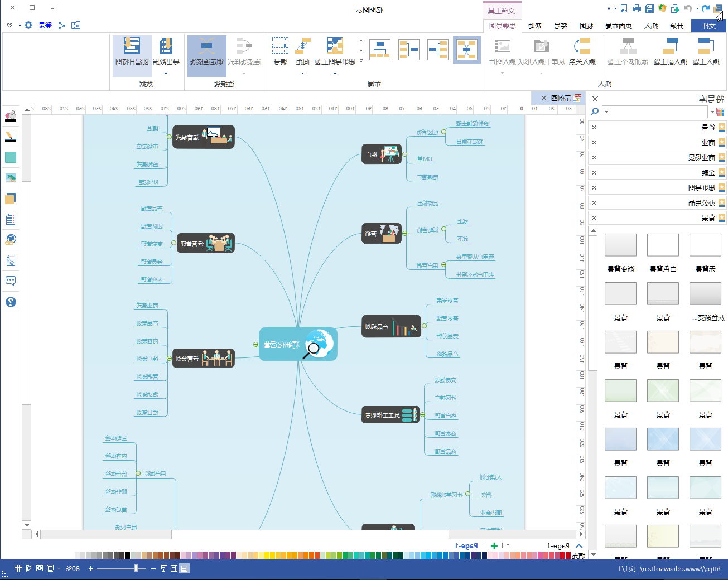The height and width of the screenshot is (580, 728).
Task: Open the Page properties sidebar icon
Action: pos(11,219)
